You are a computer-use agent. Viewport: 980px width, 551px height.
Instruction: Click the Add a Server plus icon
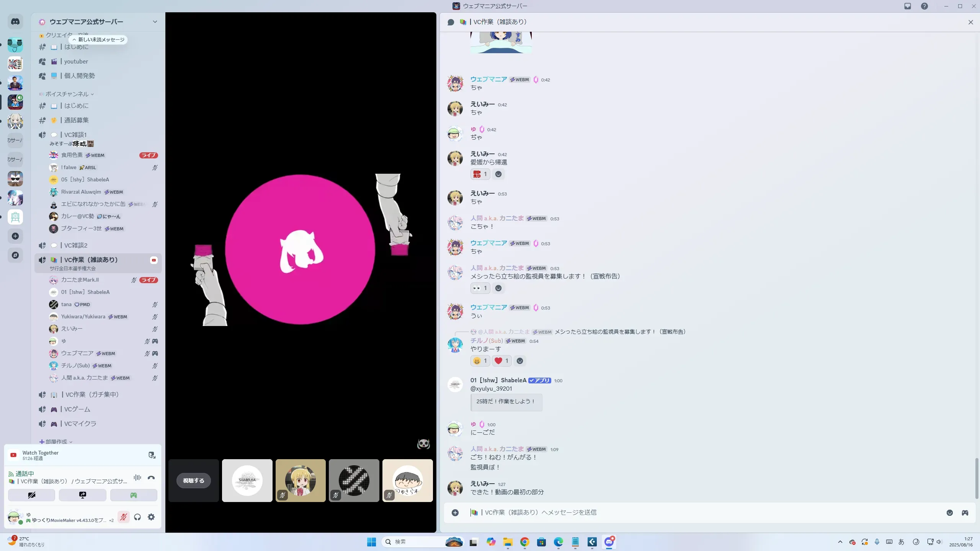[15, 236]
